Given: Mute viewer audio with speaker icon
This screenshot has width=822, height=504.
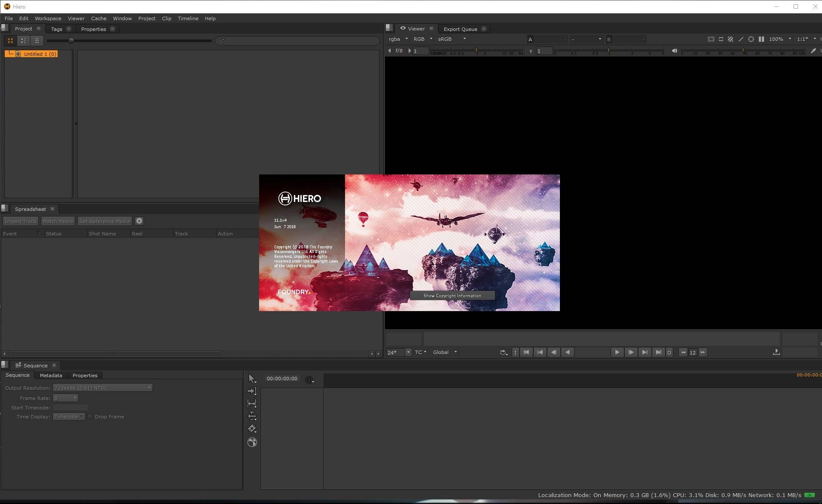Looking at the screenshot, I should [675, 51].
